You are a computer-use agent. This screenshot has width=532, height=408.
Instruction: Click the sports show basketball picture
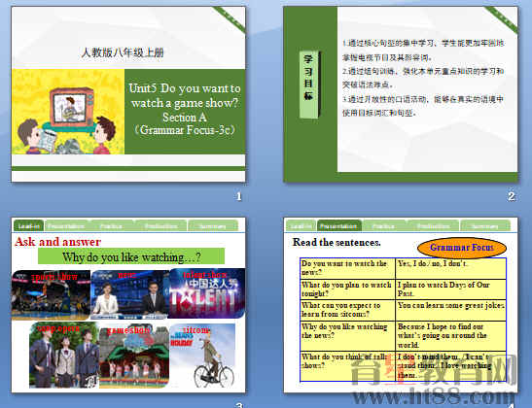51,294
